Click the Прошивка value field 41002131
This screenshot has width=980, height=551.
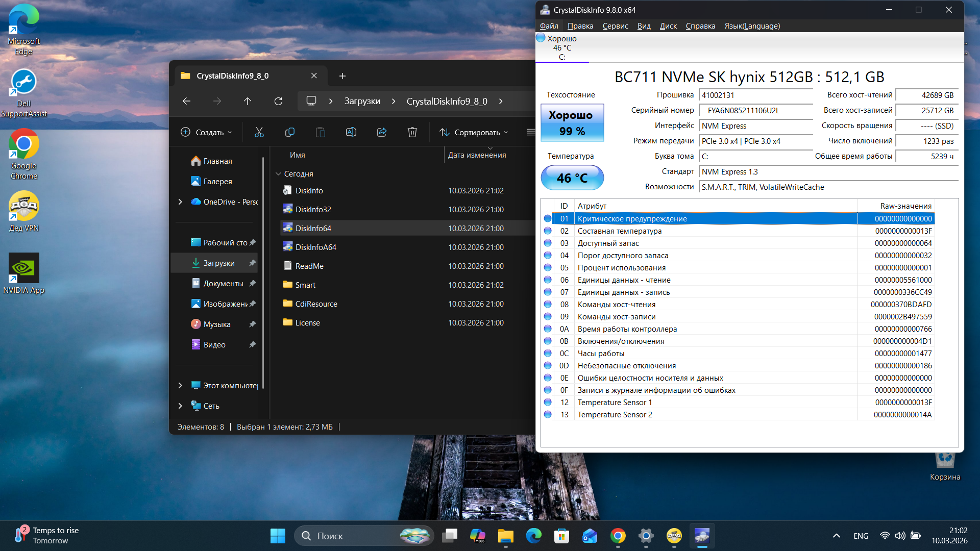point(755,95)
